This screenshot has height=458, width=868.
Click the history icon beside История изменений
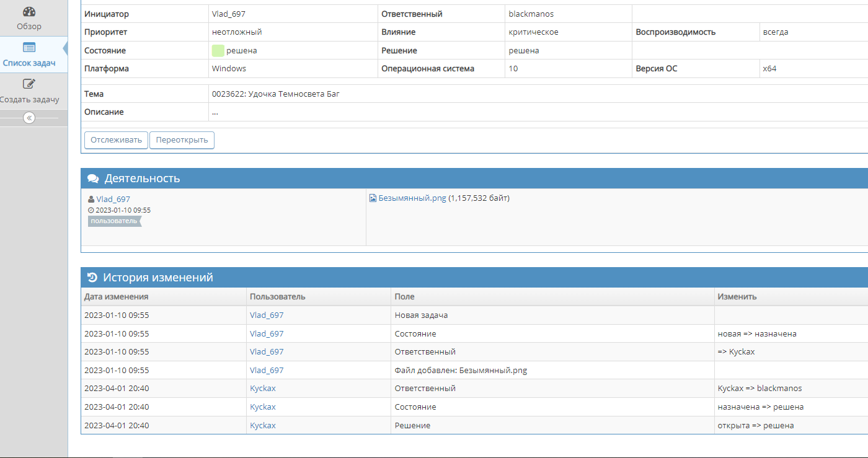pyautogui.click(x=92, y=278)
